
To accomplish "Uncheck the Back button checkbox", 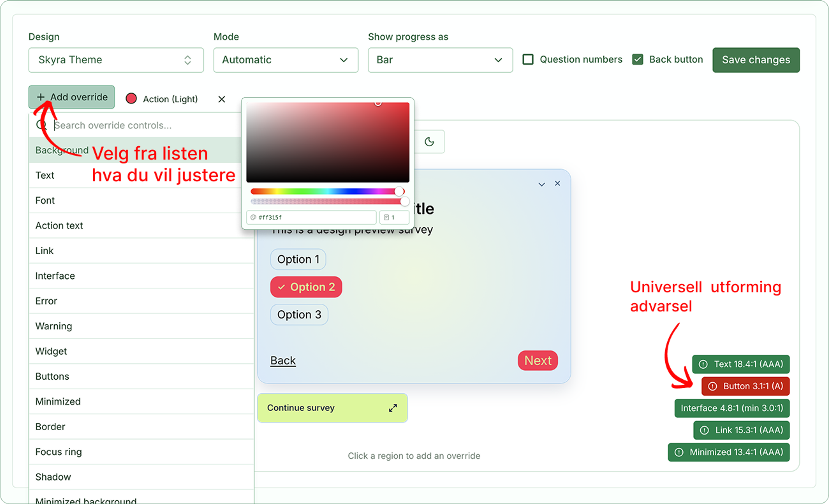I will pyautogui.click(x=637, y=60).
